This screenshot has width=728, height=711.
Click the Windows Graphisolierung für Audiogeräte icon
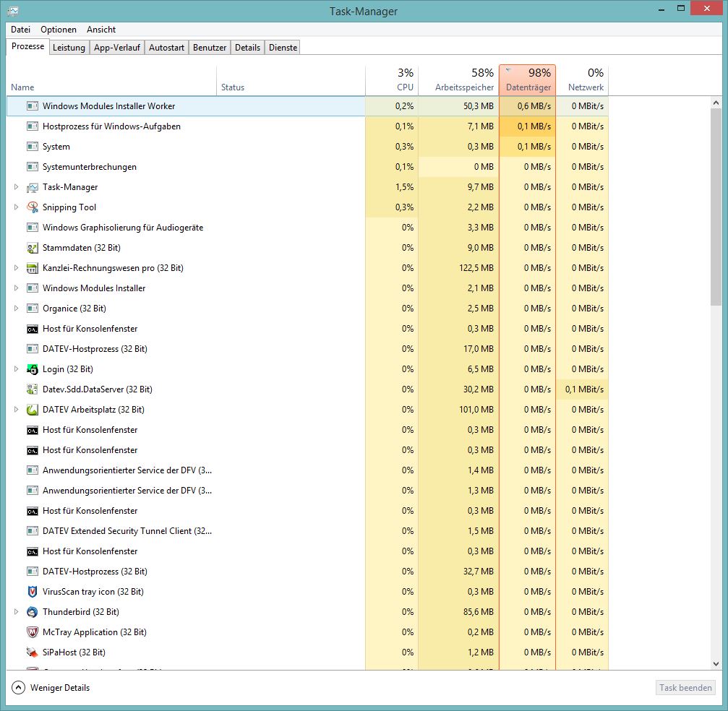[x=32, y=228]
